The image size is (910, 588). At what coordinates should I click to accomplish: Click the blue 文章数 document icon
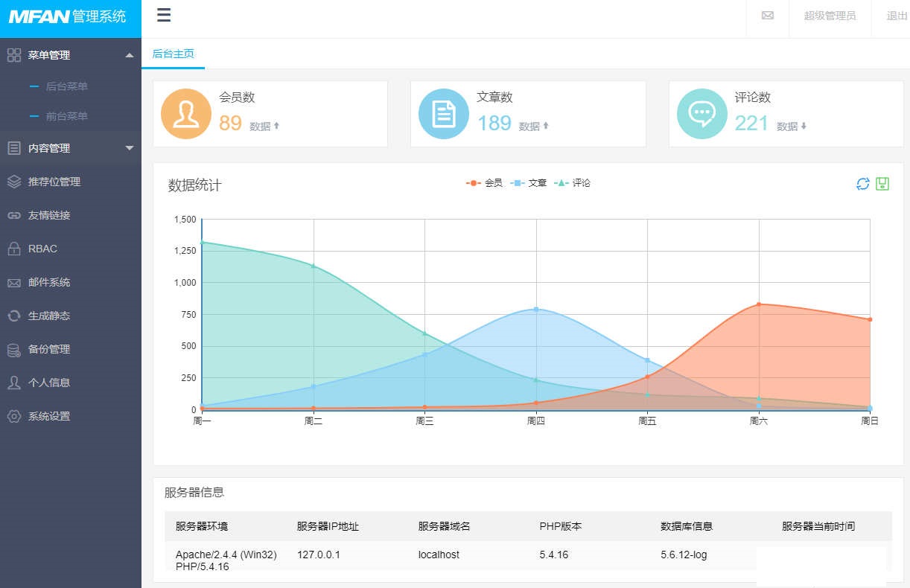pyautogui.click(x=444, y=114)
